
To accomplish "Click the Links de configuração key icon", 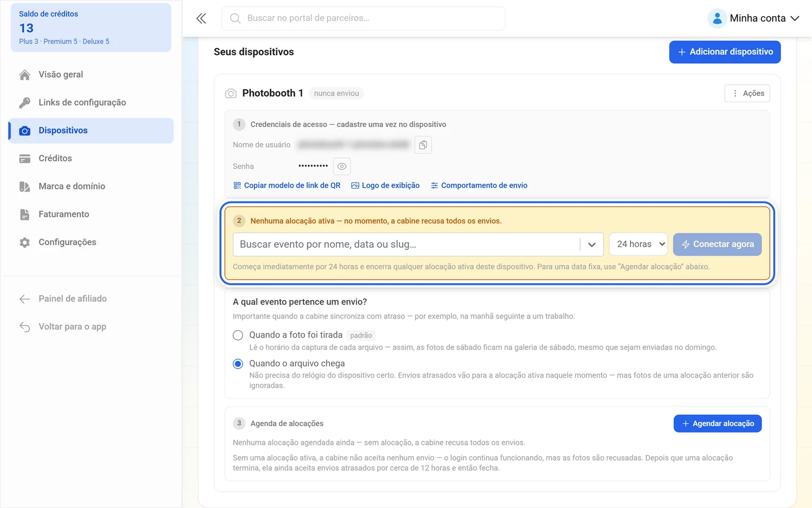I will click(x=25, y=103).
